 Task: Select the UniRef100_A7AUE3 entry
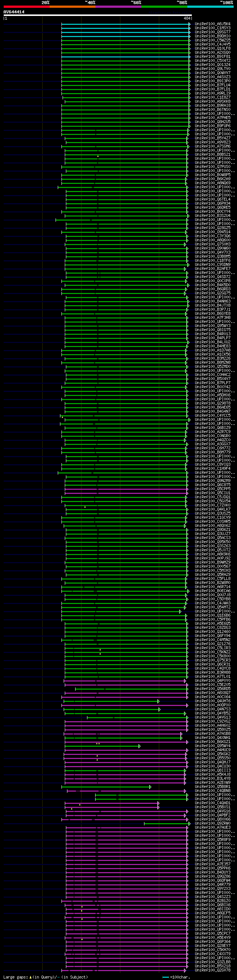pyautogui.click(x=213, y=828)
